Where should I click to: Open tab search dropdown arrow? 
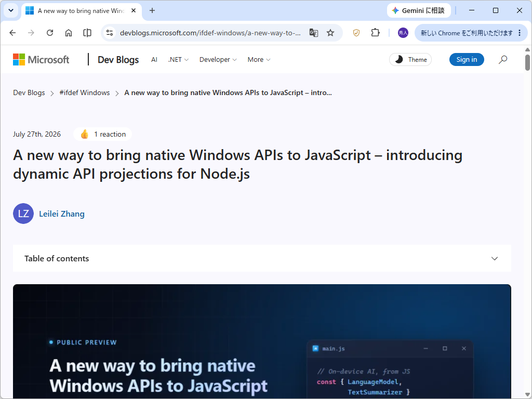click(x=11, y=10)
